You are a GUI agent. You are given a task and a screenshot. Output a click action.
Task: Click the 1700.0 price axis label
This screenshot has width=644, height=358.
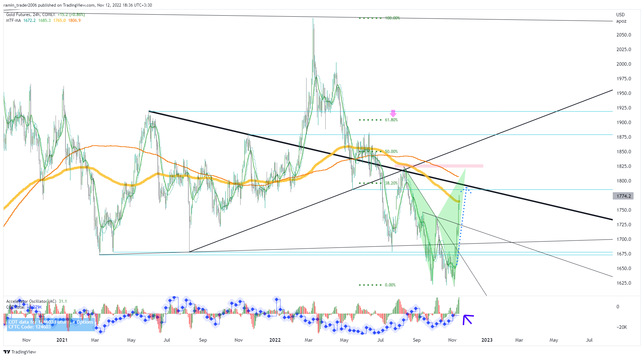tap(624, 239)
